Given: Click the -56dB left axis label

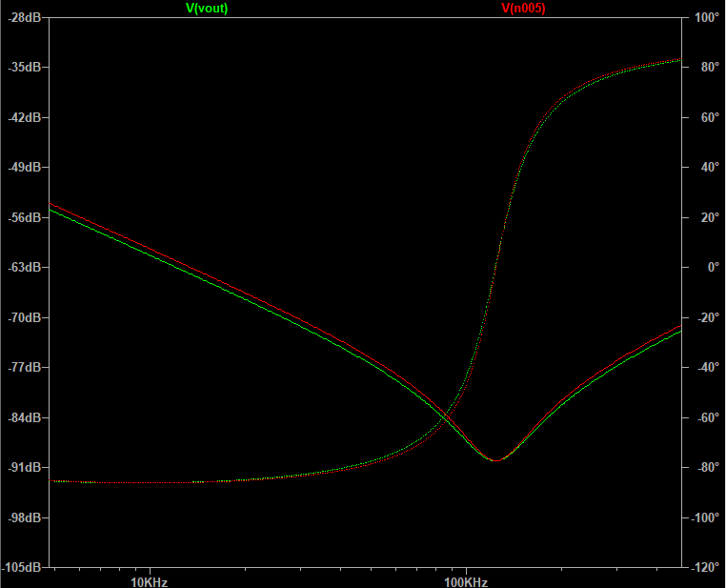Looking at the screenshot, I should [25, 217].
